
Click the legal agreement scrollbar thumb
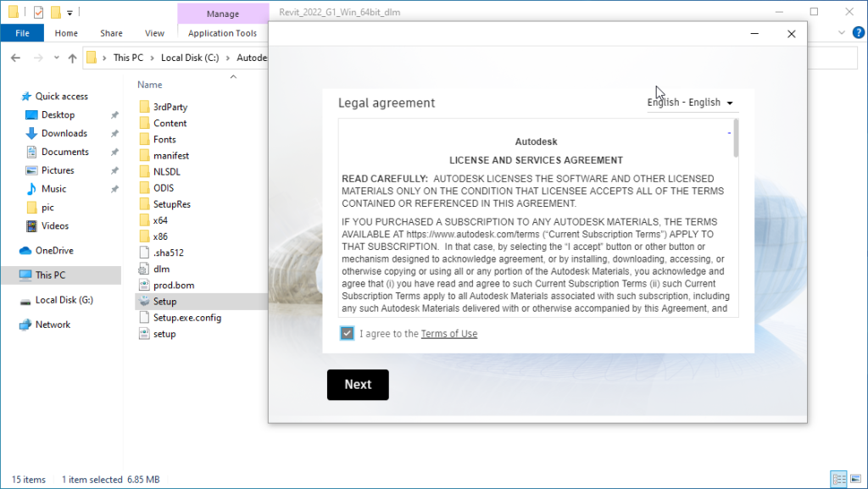736,138
